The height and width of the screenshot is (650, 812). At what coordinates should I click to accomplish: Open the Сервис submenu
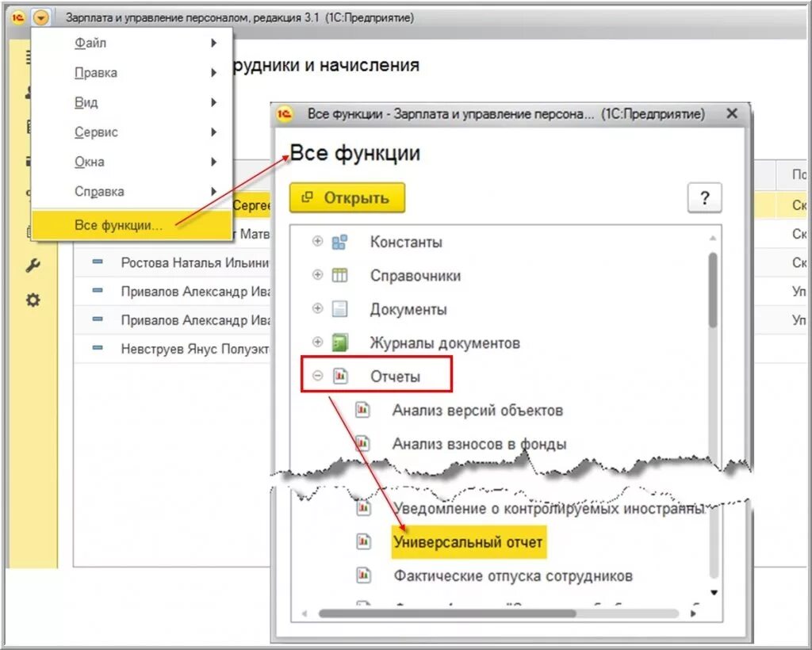click(x=132, y=132)
